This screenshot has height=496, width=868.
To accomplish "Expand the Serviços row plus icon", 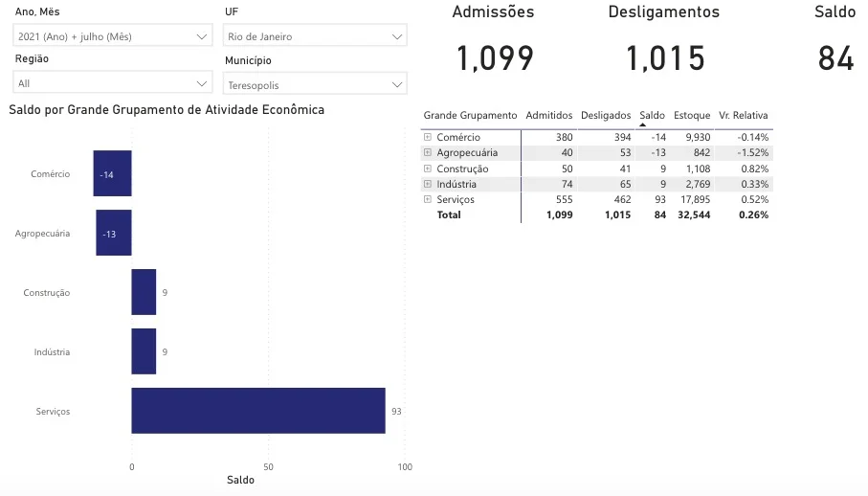I will [427, 199].
